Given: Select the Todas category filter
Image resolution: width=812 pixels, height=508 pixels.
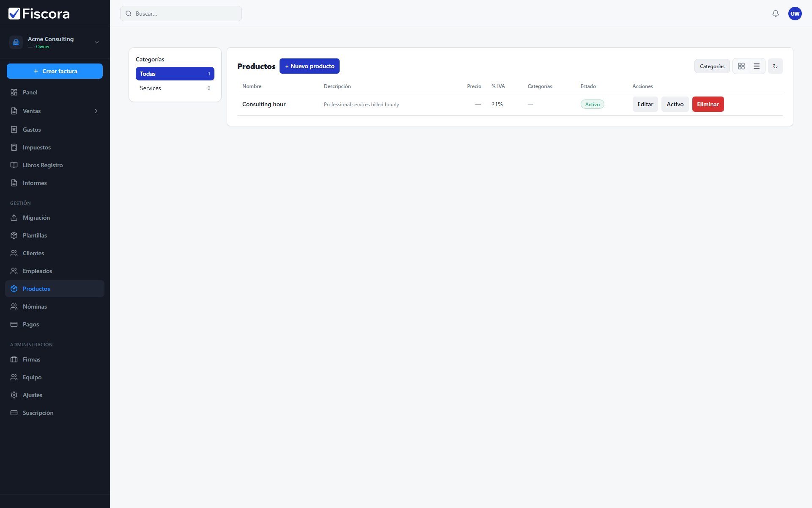Looking at the screenshot, I should (x=175, y=74).
